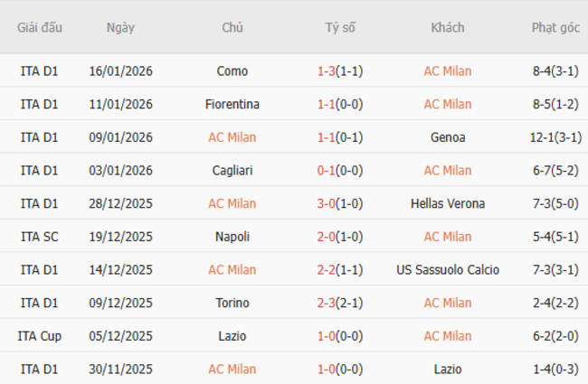This screenshot has height=384, width=588.
Task: Select the Chủ column header
Action: (232, 27)
